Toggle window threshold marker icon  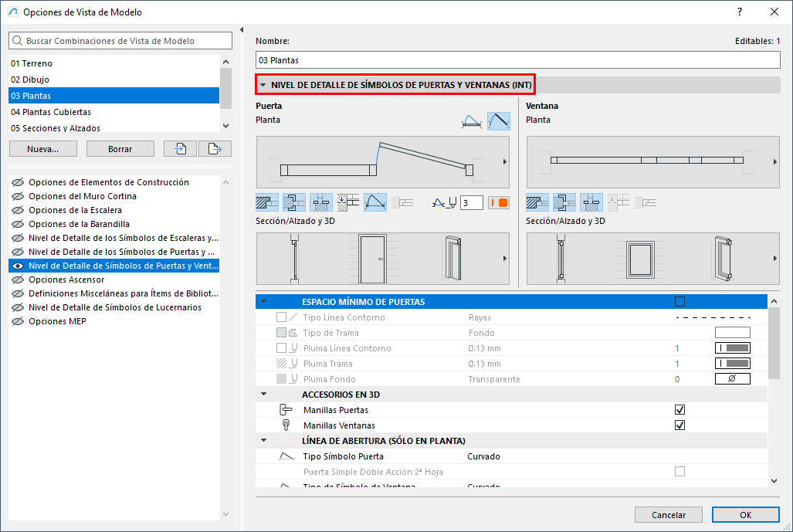click(x=618, y=203)
